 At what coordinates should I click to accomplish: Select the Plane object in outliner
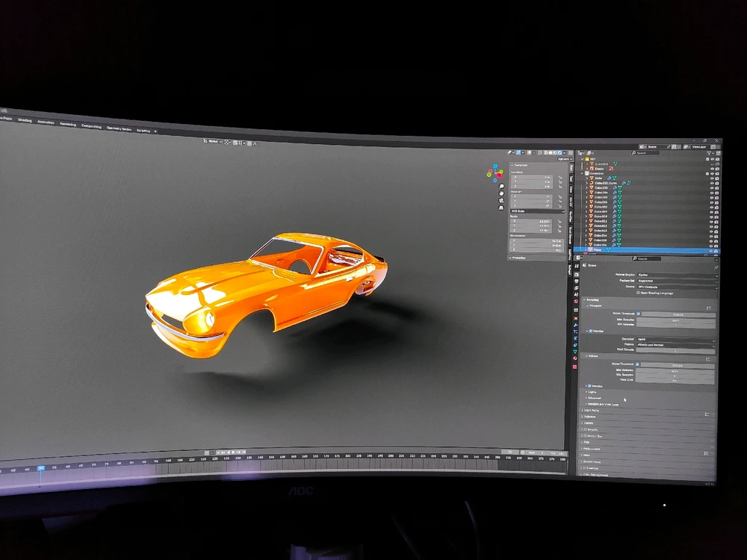tap(599, 250)
